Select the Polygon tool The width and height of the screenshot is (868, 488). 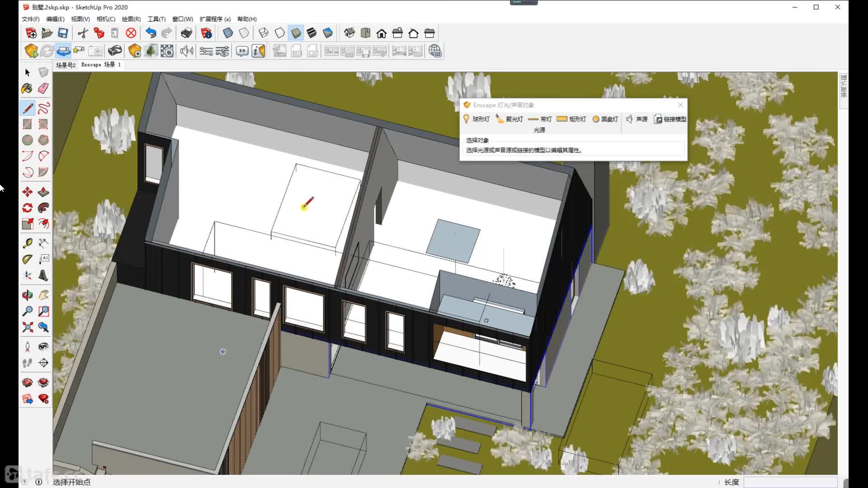pyautogui.click(x=43, y=140)
